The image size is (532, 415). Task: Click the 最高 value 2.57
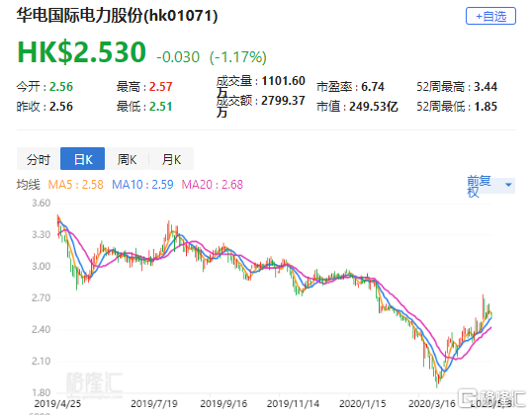[x=161, y=87]
